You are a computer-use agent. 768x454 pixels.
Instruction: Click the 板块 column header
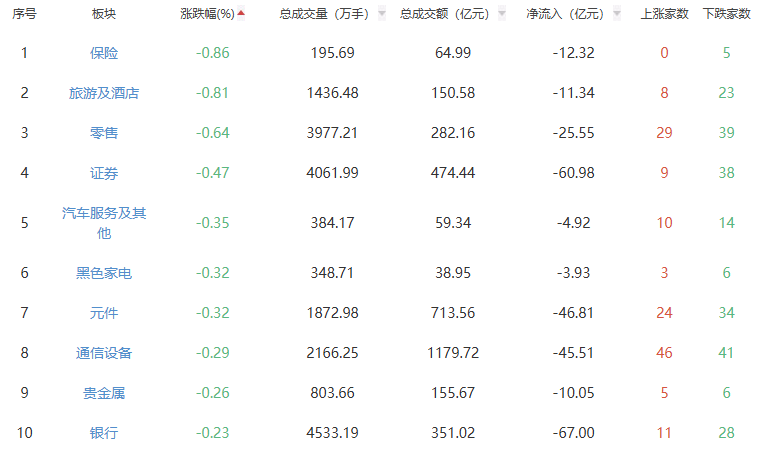click(x=103, y=14)
